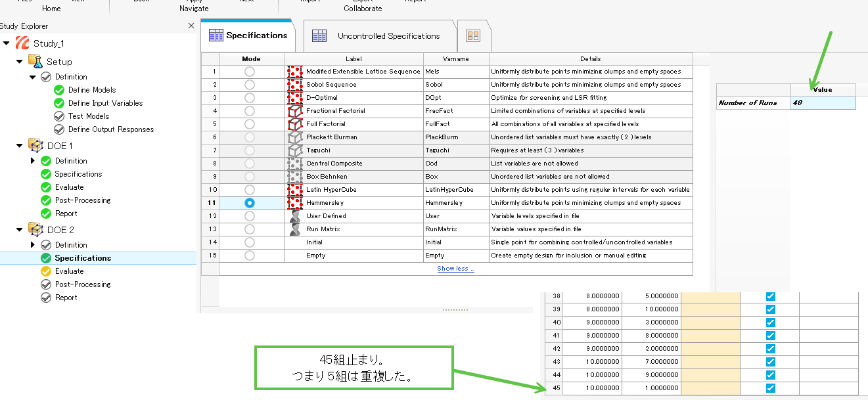Screen dimensions: 868x400
Task: Close the Study Explorer panel
Action: (x=191, y=26)
